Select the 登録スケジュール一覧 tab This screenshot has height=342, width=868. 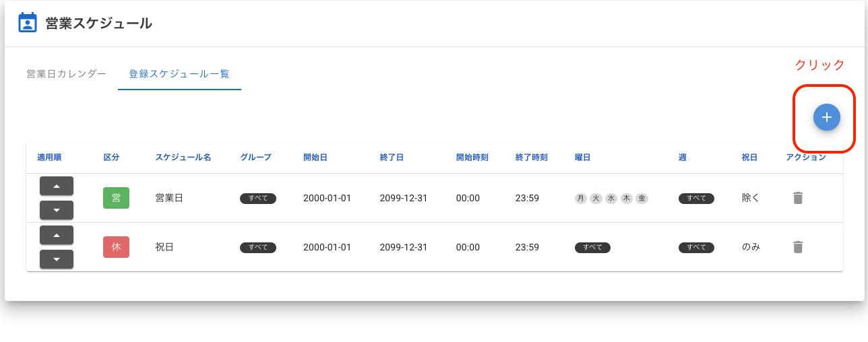179,74
